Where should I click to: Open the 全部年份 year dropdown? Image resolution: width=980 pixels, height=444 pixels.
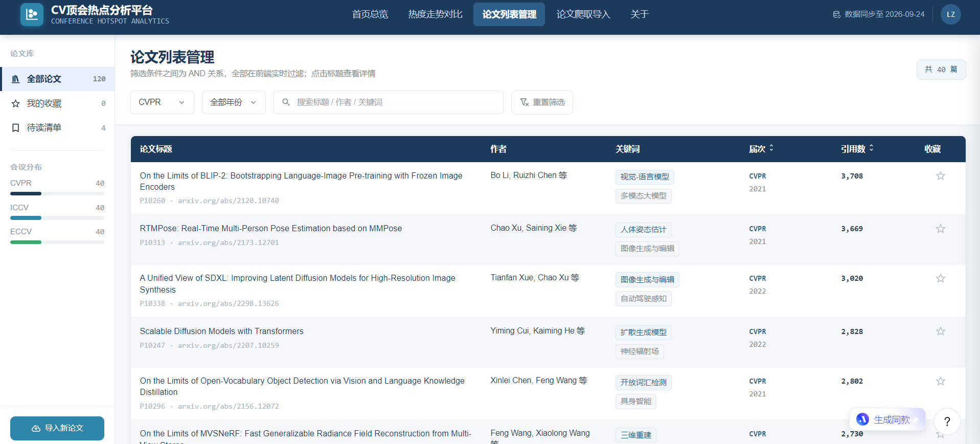pos(234,102)
